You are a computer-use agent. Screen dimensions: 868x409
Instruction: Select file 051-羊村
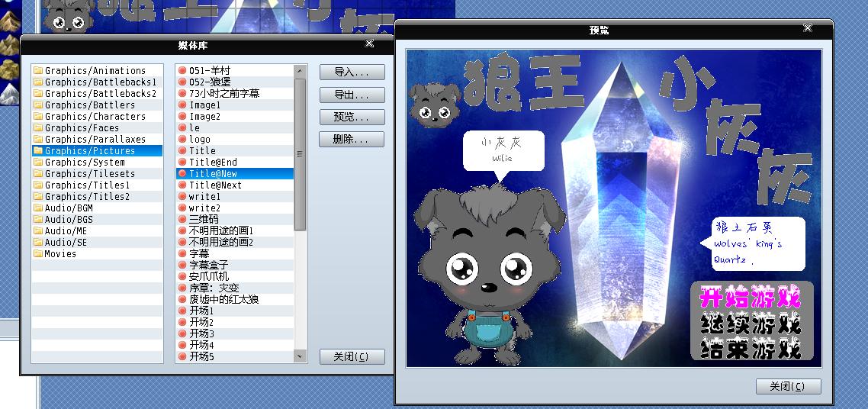(x=235, y=70)
